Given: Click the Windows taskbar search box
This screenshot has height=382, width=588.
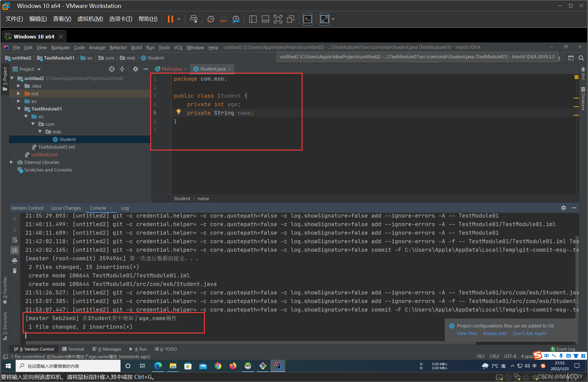Looking at the screenshot, I should (x=68, y=366).
